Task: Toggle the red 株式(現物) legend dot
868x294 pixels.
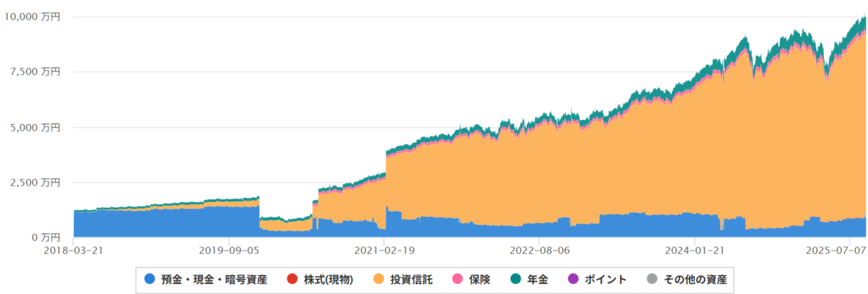Action: [292, 279]
